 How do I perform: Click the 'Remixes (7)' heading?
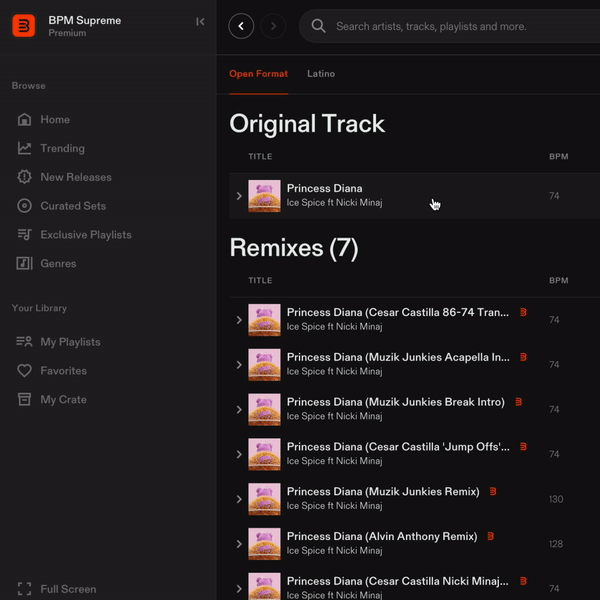pos(294,248)
